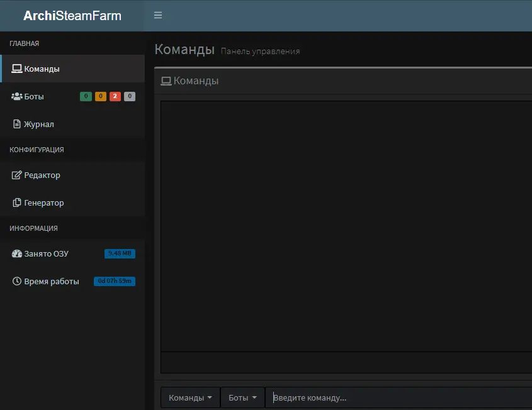
Task: Open the Боты sidebar item
Action: pos(72,96)
